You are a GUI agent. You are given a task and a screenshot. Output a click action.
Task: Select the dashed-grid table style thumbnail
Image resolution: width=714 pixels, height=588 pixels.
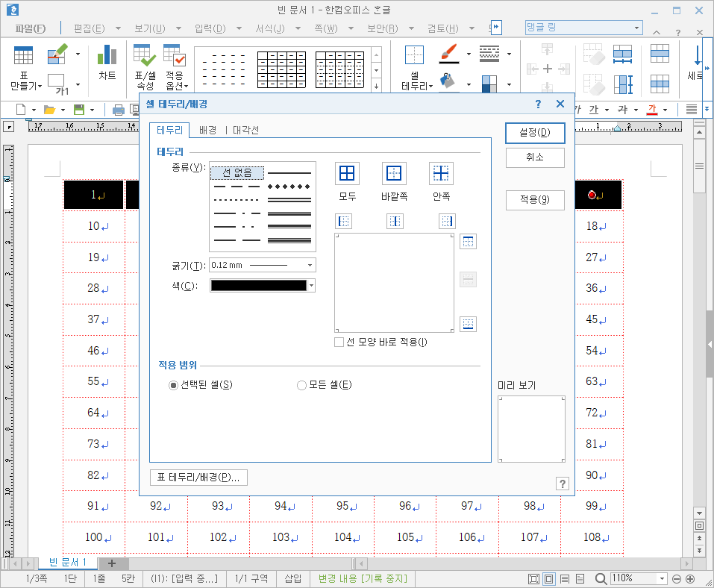[224, 69]
